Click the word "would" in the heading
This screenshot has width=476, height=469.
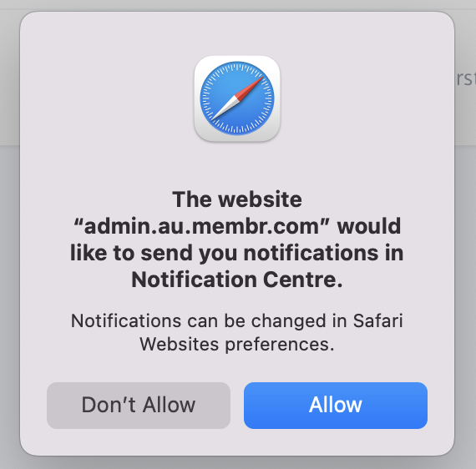pyautogui.click(x=369, y=226)
